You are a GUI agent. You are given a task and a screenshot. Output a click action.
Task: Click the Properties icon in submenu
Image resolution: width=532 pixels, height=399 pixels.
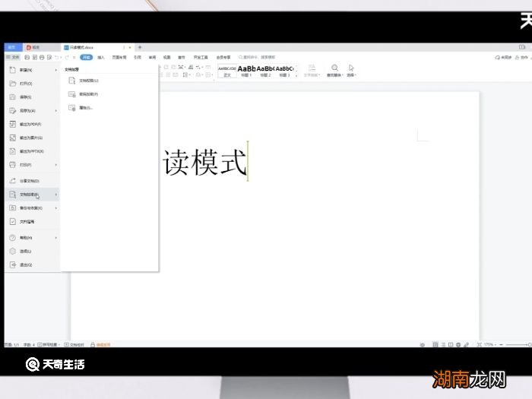click(72, 108)
